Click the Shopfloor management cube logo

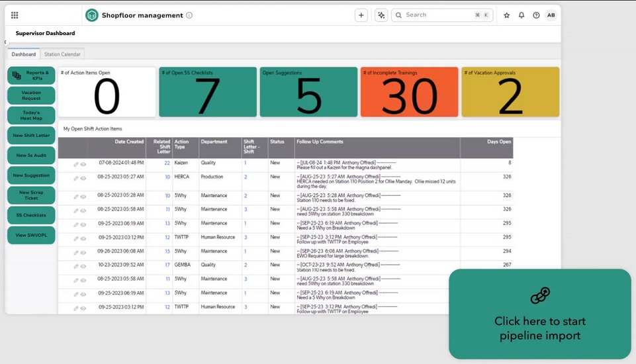pyautogui.click(x=92, y=15)
